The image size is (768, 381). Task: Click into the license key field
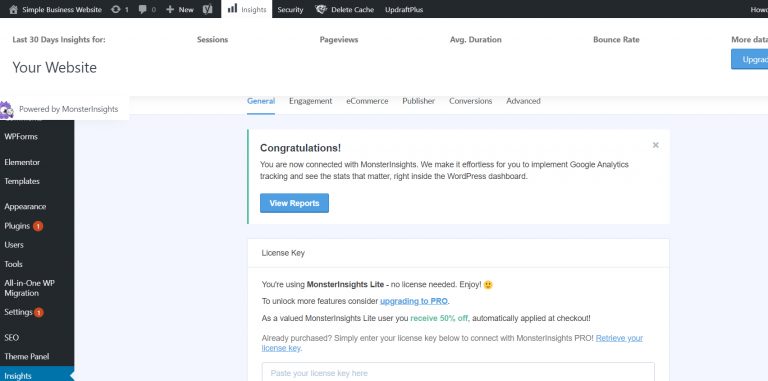coord(458,372)
